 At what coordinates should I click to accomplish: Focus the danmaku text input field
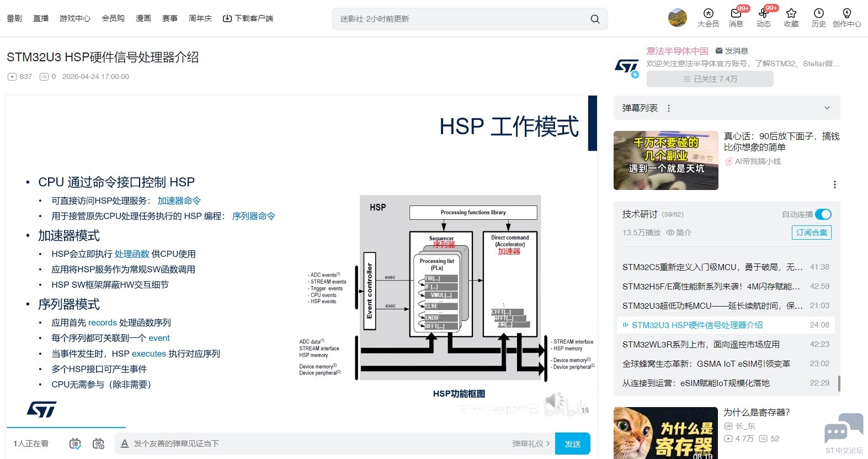pyautogui.click(x=320, y=444)
